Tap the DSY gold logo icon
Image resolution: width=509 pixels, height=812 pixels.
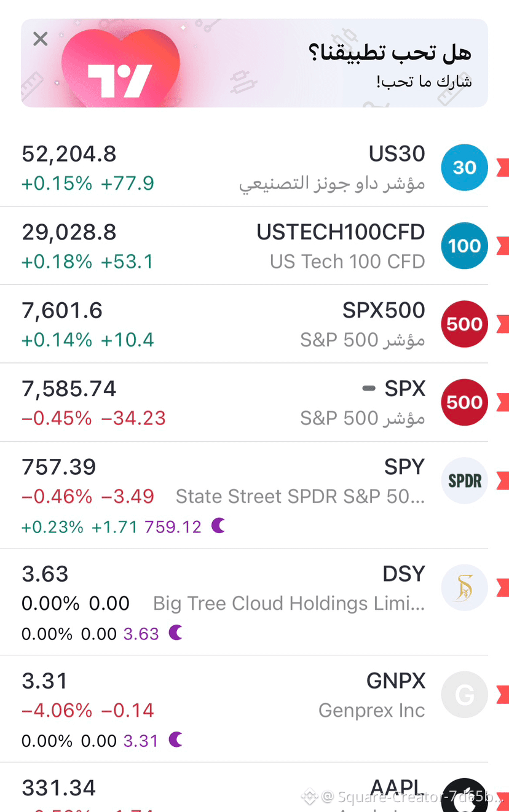pyautogui.click(x=465, y=588)
